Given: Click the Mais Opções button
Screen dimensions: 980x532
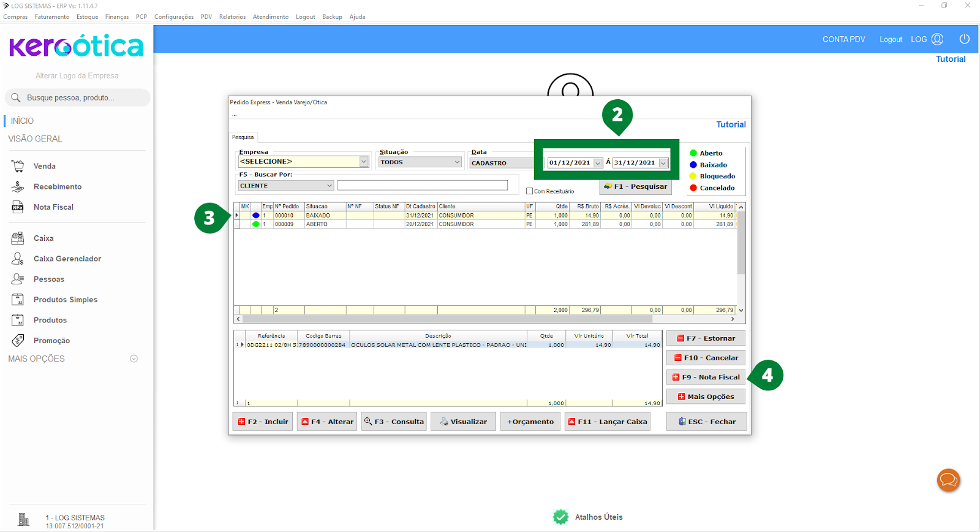Looking at the screenshot, I should coord(706,397).
